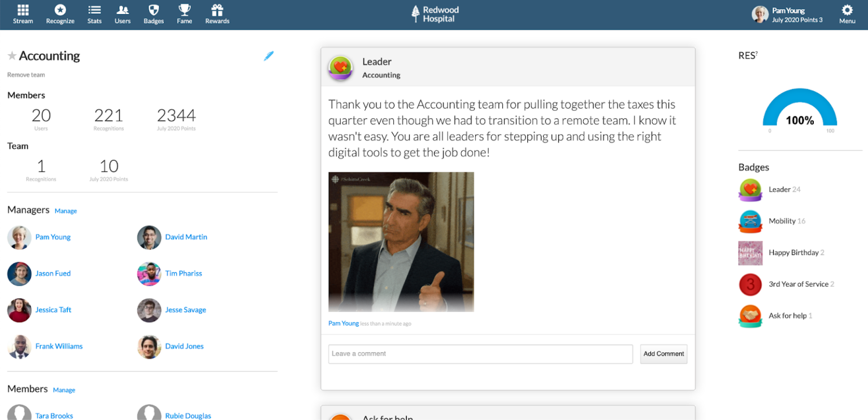Open the Stream view
The height and width of the screenshot is (420, 868).
pyautogui.click(x=23, y=14)
